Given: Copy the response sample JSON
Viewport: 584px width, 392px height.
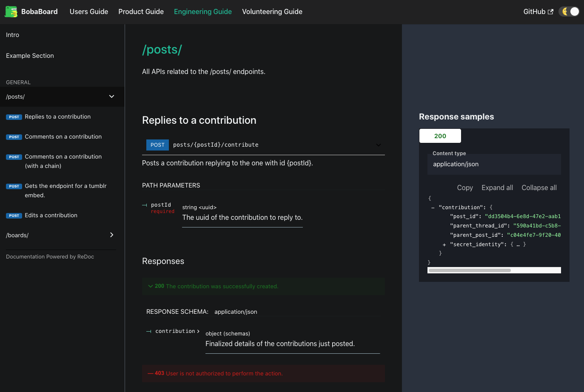Looking at the screenshot, I should click(464, 187).
